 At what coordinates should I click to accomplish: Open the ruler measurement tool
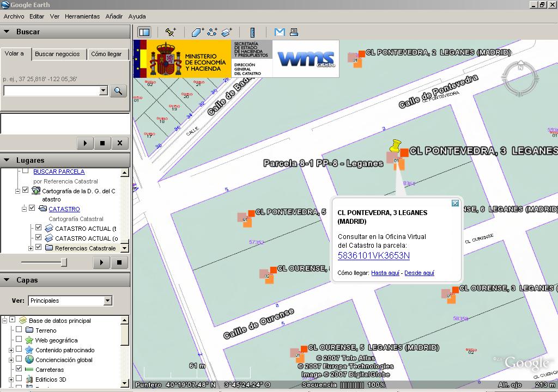[252, 32]
